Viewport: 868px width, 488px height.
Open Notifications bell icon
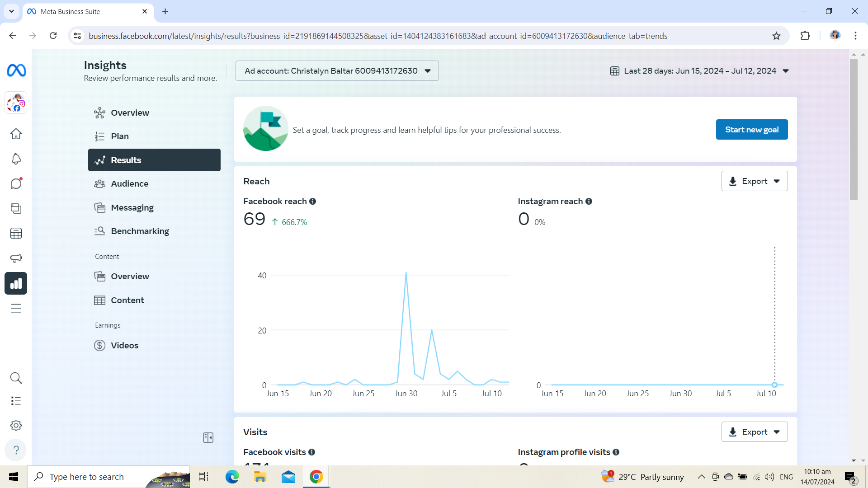pos(16,159)
